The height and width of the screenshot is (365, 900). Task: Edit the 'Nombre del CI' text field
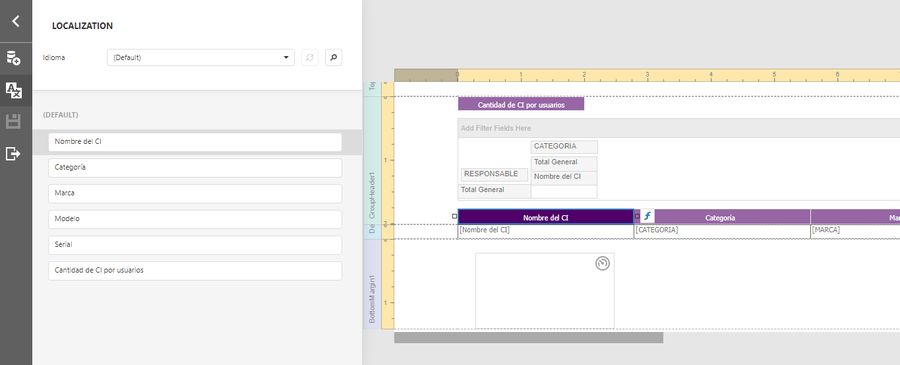click(195, 142)
